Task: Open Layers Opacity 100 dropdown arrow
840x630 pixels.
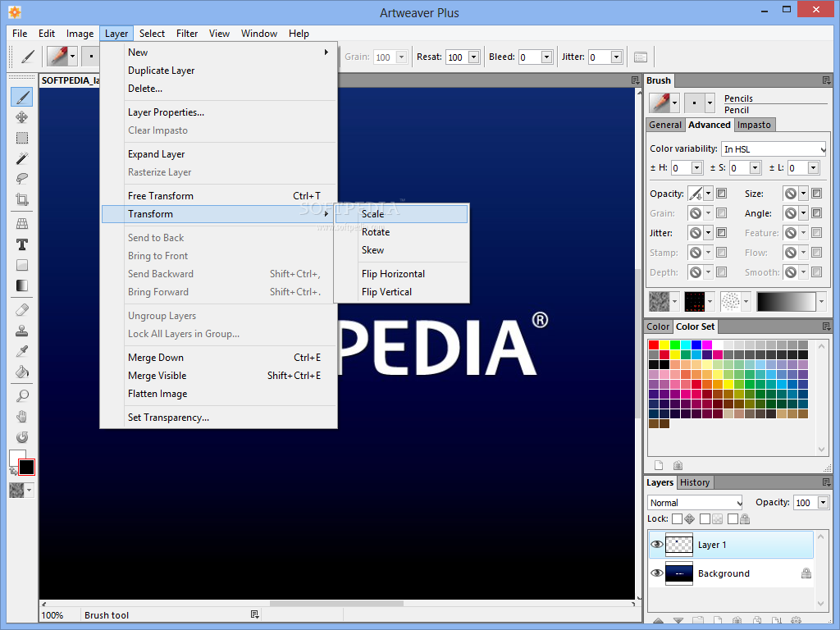Action: tap(823, 503)
